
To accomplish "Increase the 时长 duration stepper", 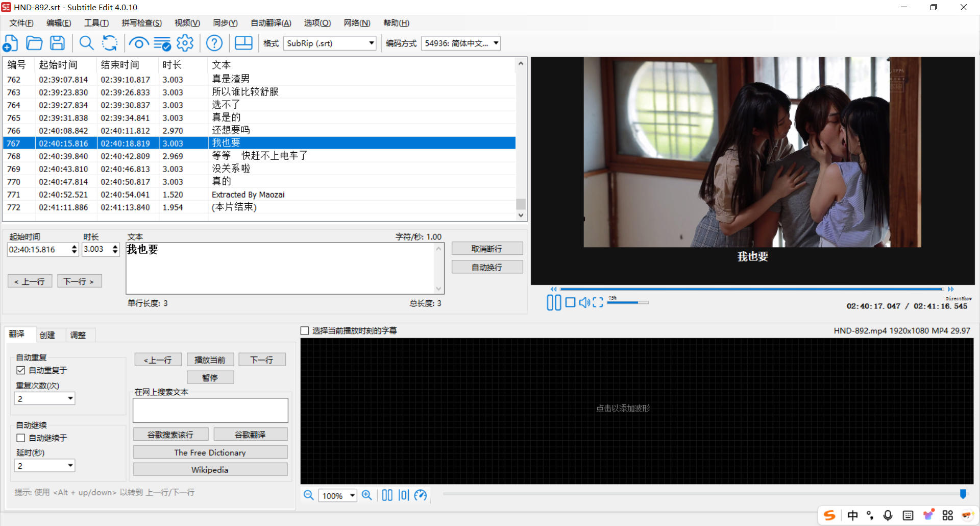I will pos(115,246).
